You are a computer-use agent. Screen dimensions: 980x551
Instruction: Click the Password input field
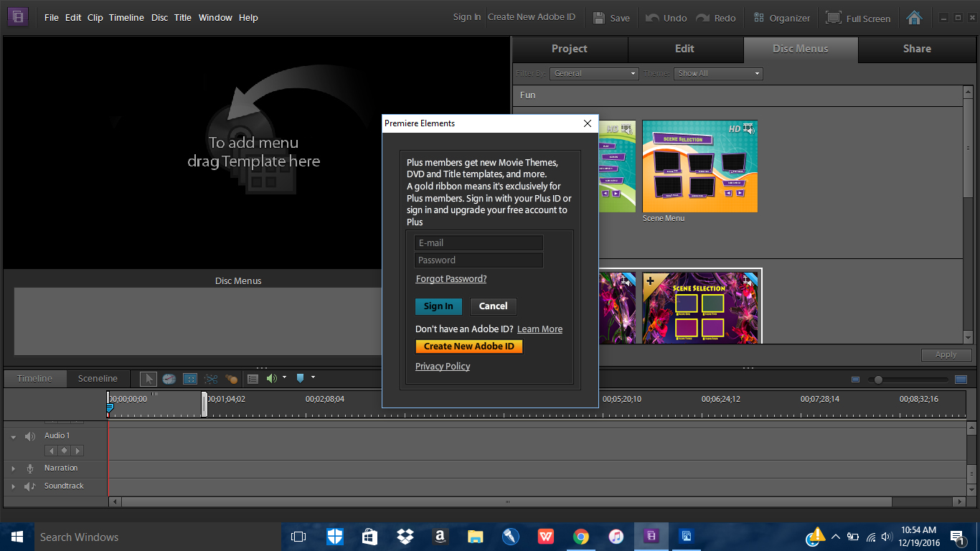pos(479,260)
